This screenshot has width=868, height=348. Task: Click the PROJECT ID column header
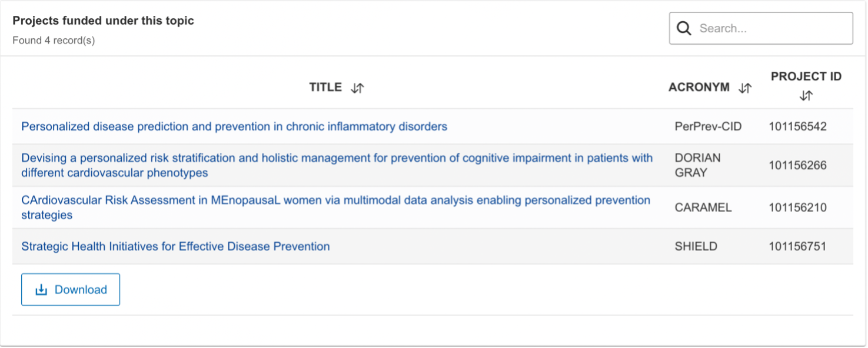click(806, 76)
